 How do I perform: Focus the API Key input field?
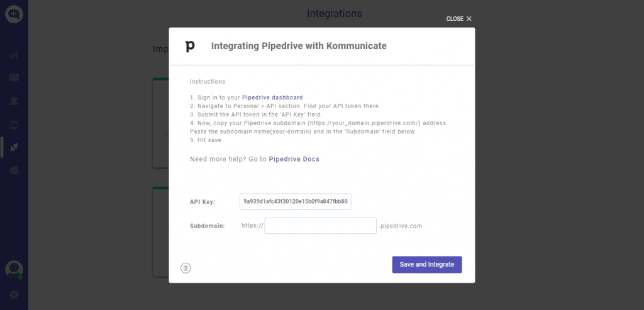(296, 202)
